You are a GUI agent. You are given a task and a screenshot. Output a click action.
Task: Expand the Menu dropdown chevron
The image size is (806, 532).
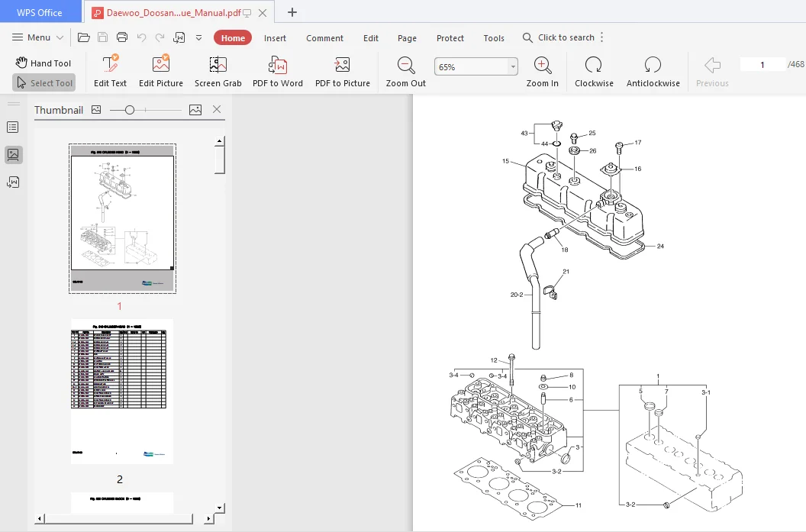[x=60, y=37]
